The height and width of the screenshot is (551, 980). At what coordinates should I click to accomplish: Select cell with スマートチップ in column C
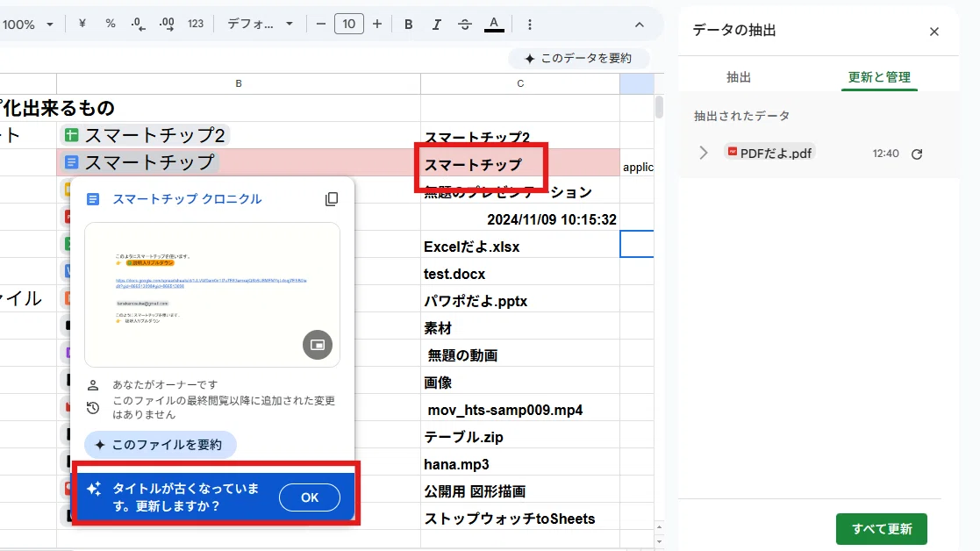click(520, 162)
